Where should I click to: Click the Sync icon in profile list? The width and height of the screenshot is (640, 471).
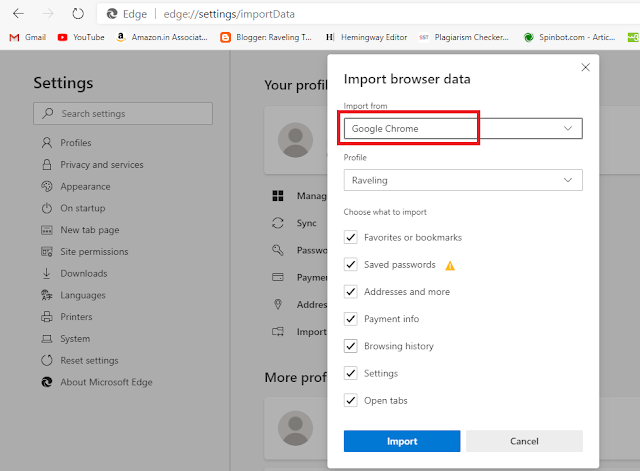(278, 223)
